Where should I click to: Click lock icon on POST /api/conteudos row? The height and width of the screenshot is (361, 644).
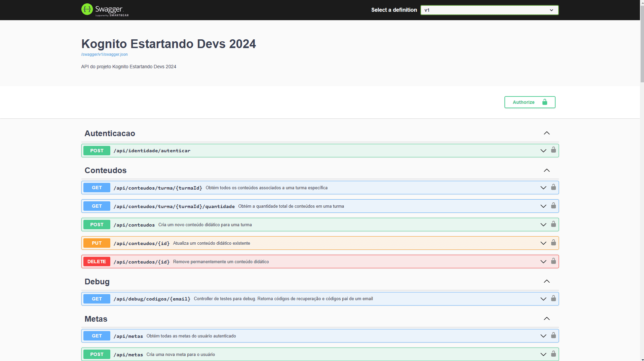pyautogui.click(x=553, y=224)
